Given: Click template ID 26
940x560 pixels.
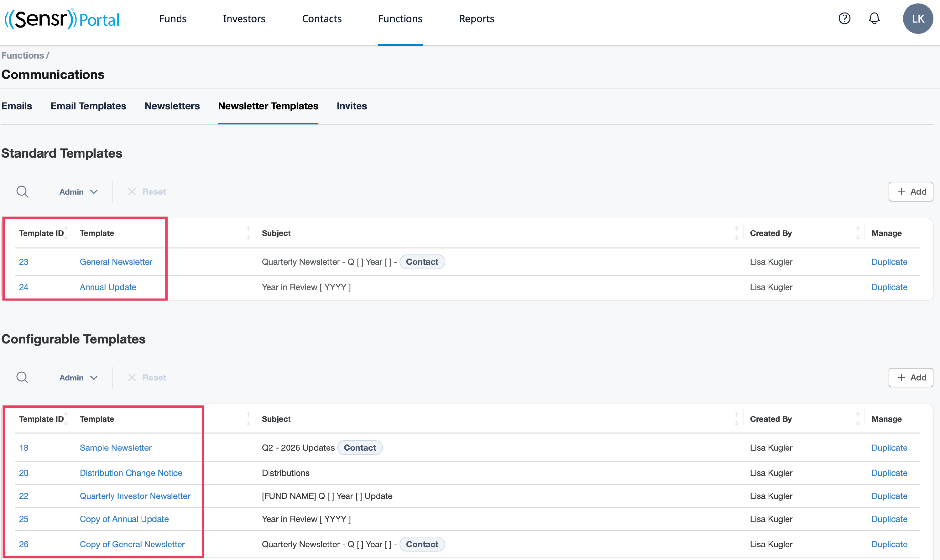Looking at the screenshot, I should click(24, 544).
